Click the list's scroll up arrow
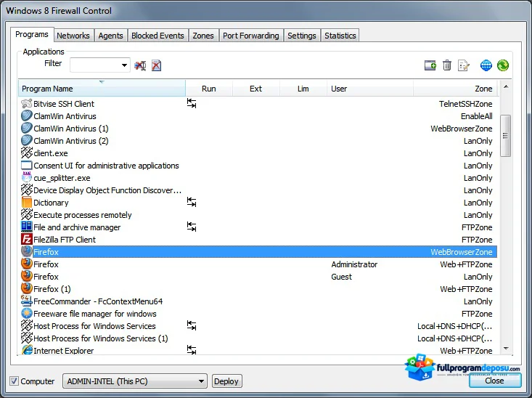The image size is (532, 398). click(x=506, y=86)
